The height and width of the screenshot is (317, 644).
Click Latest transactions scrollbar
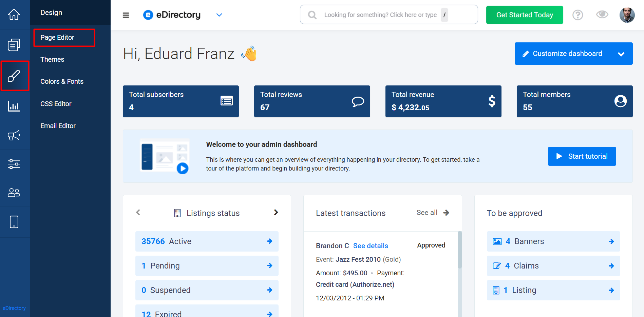(x=460, y=250)
